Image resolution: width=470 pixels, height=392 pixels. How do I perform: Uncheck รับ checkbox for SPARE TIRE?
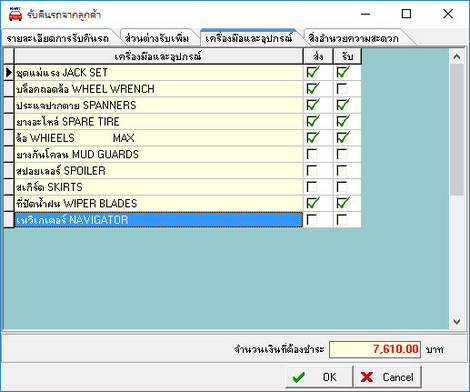tap(342, 121)
